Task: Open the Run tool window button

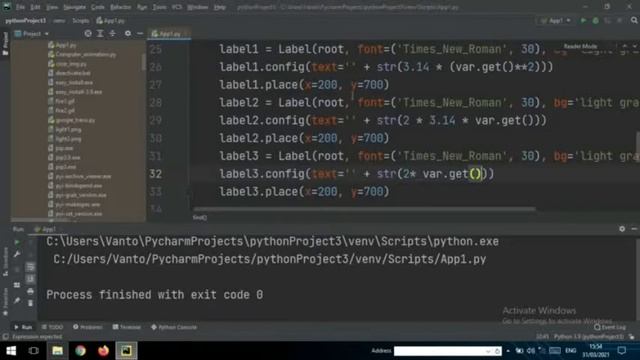Action: [x=23, y=327]
